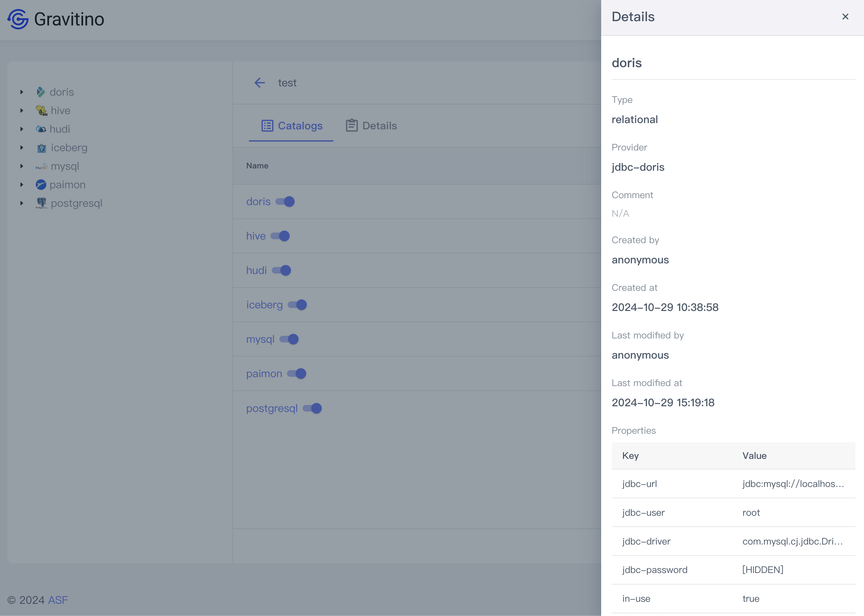Toggle the postgresql catalog switch
The height and width of the screenshot is (616, 864).
(312, 409)
